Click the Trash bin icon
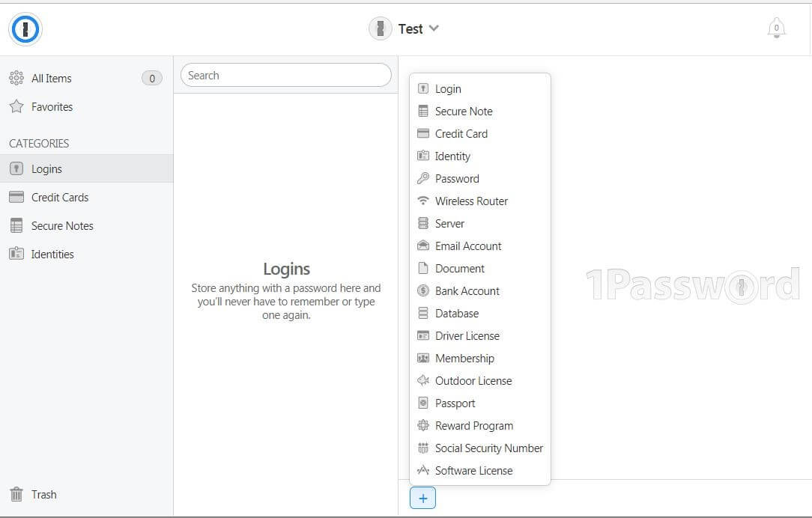 point(16,494)
